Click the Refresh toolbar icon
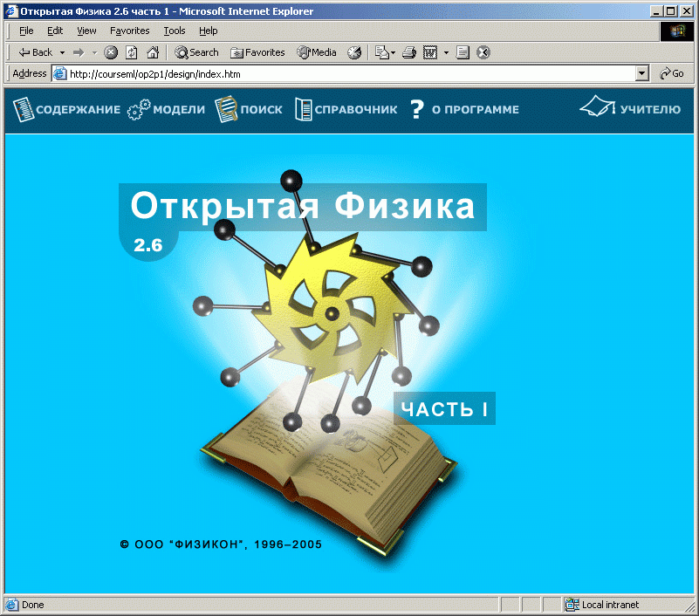The width and height of the screenshot is (699, 616). click(x=132, y=52)
